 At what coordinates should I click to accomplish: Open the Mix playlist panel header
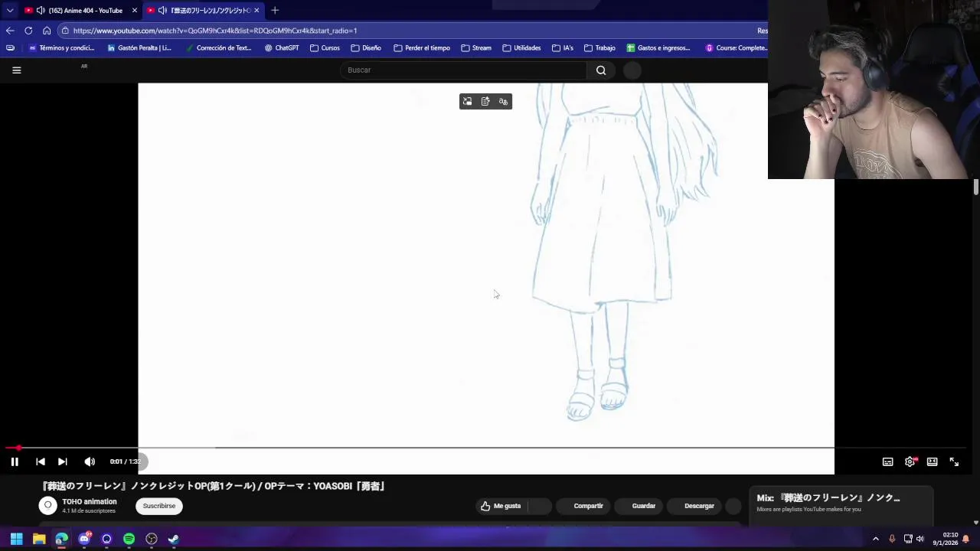(x=828, y=498)
